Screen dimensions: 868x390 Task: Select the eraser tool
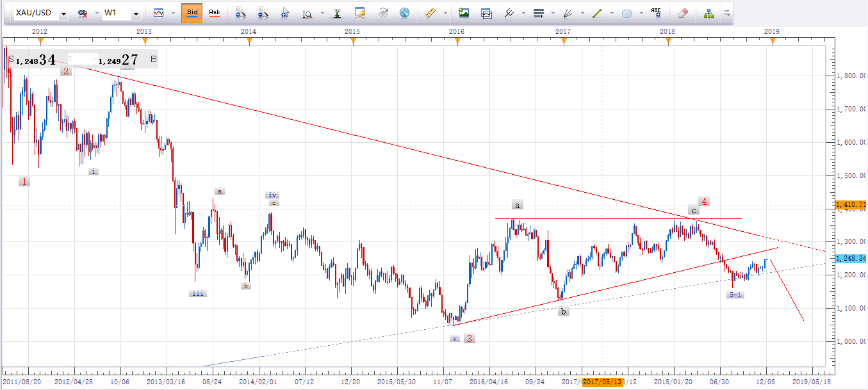pyautogui.click(x=682, y=13)
